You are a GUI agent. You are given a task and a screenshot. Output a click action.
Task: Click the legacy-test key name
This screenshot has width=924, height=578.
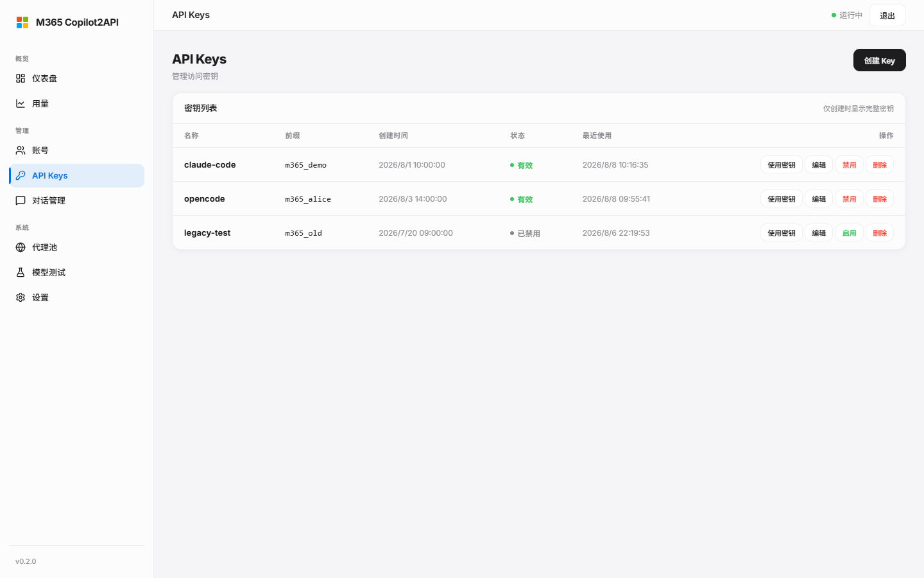pyautogui.click(x=207, y=233)
